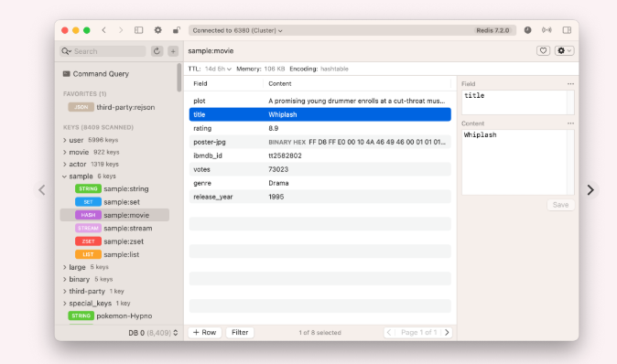The height and width of the screenshot is (364, 617).
Task: Add sample:movie to favorites with heart icon
Action: tap(543, 50)
